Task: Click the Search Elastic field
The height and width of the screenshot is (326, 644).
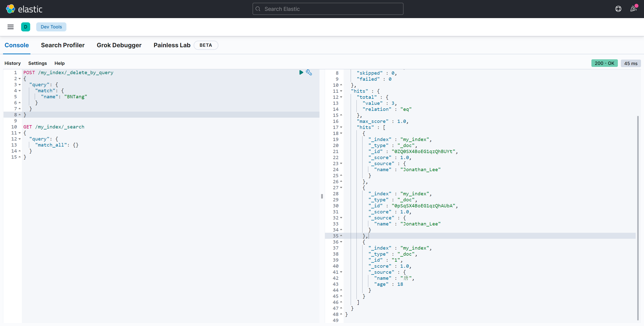Action: click(x=328, y=9)
